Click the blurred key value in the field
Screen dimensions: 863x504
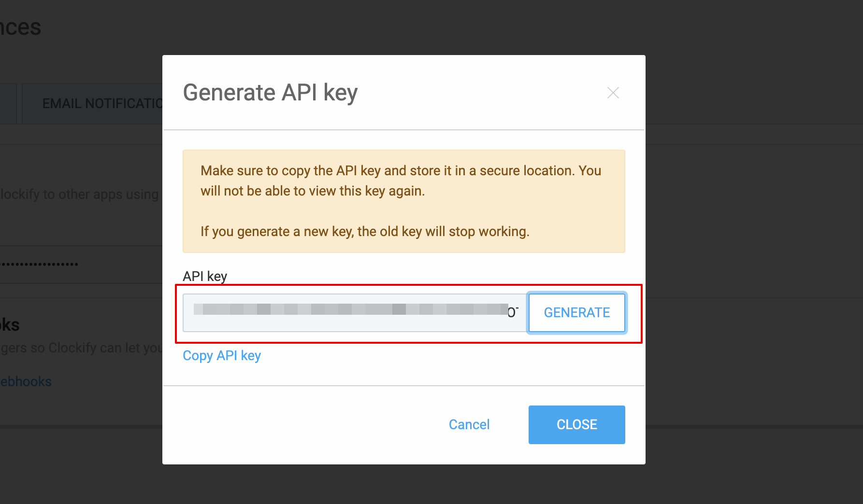(x=350, y=309)
